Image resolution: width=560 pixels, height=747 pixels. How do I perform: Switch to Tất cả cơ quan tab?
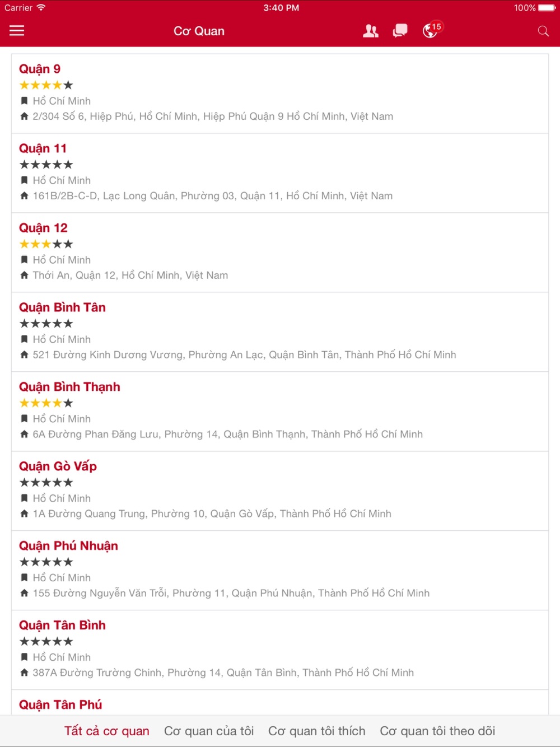click(x=106, y=731)
